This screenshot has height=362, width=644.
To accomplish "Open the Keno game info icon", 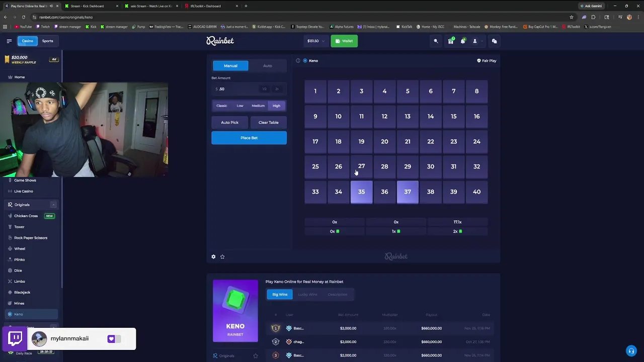I will tap(298, 60).
